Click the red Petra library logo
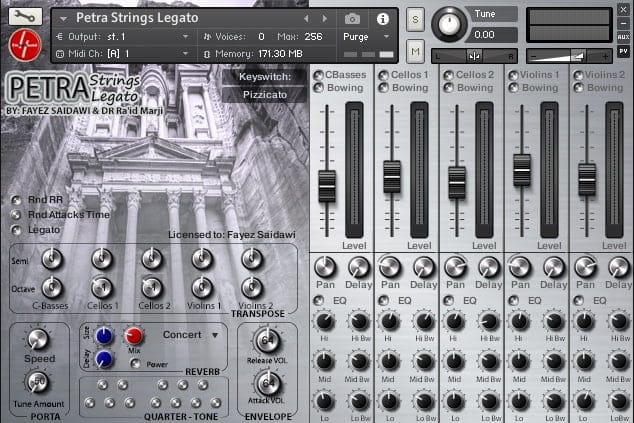 click(x=25, y=45)
